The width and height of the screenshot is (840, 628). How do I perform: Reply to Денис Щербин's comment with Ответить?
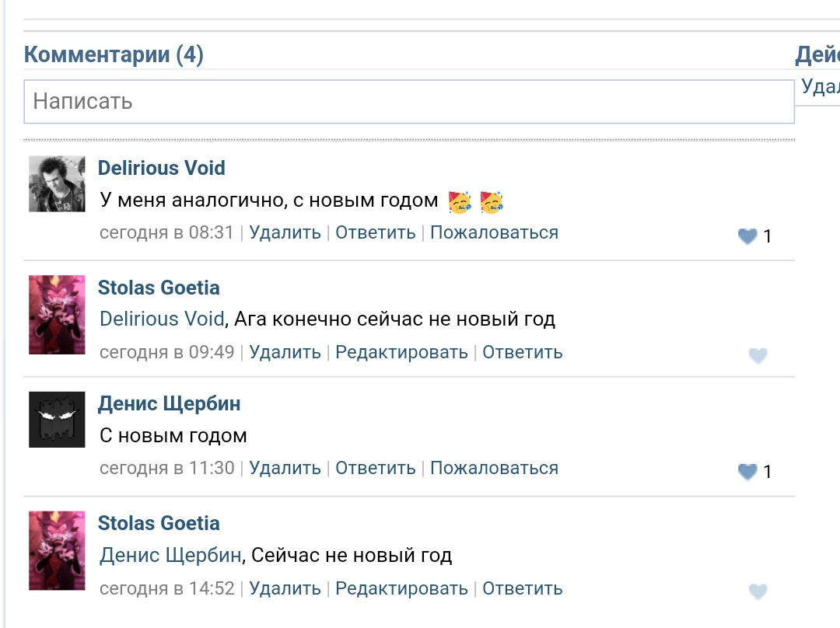tap(375, 468)
